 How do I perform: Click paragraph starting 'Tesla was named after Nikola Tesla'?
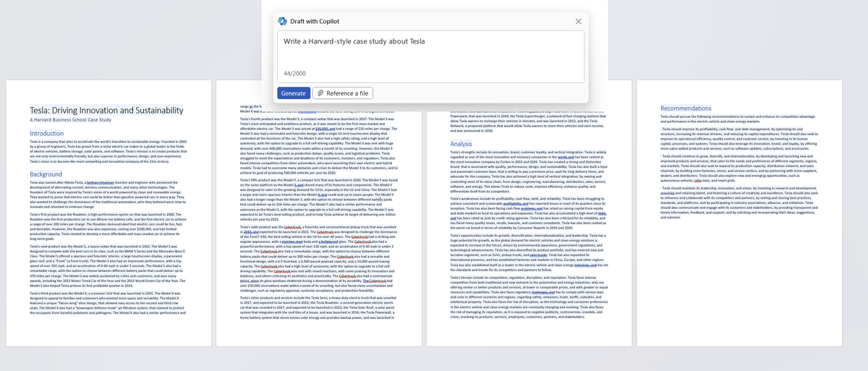[x=108, y=195]
